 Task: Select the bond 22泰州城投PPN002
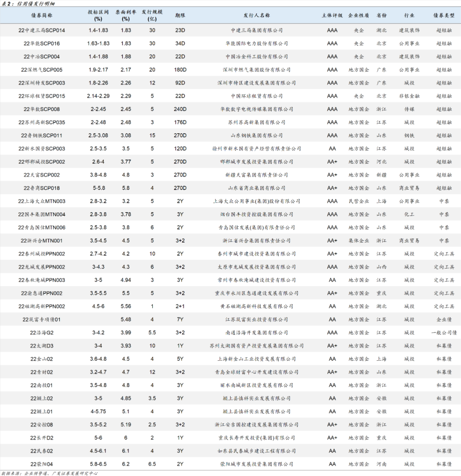pos(41,254)
